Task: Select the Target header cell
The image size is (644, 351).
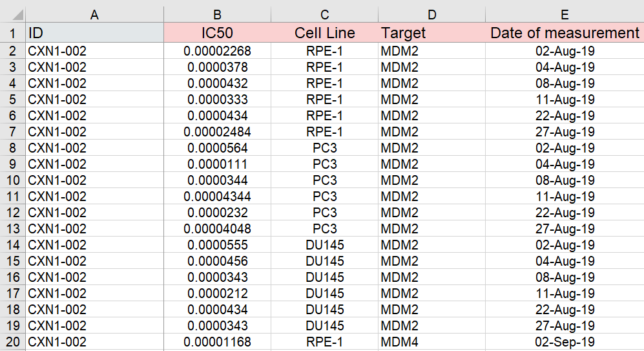Action: [431, 33]
